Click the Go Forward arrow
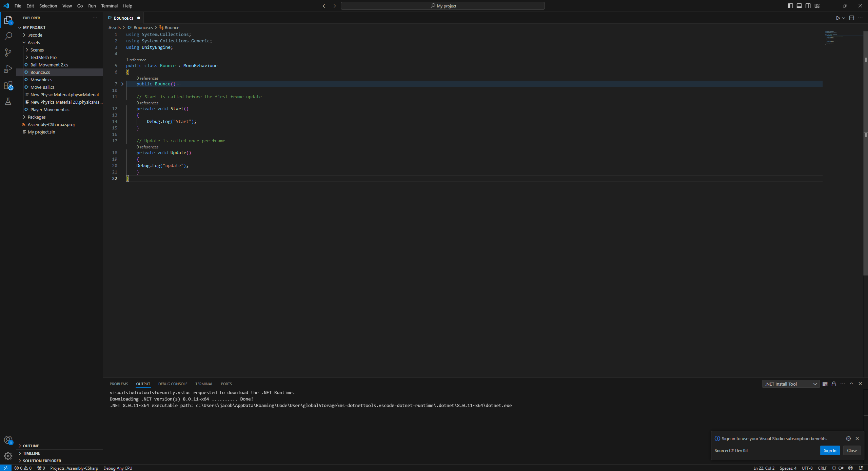Screen dimensions: 868x471 [x=334, y=6]
